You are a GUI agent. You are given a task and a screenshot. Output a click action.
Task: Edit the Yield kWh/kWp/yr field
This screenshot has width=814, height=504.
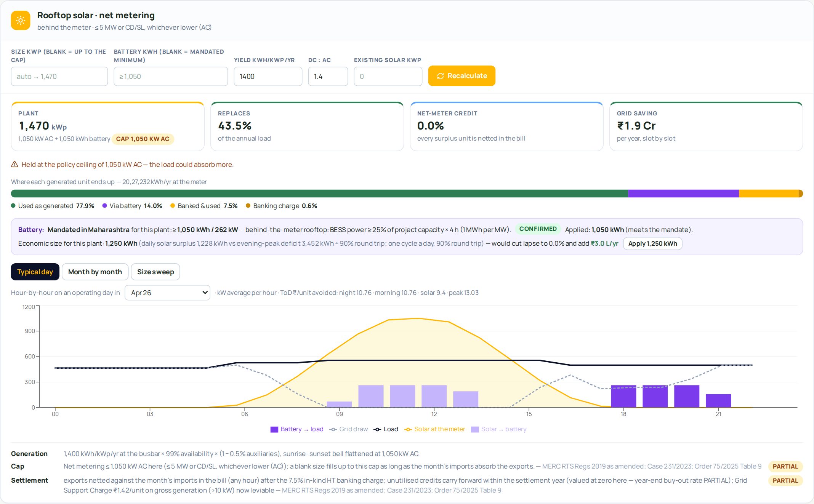(x=268, y=77)
